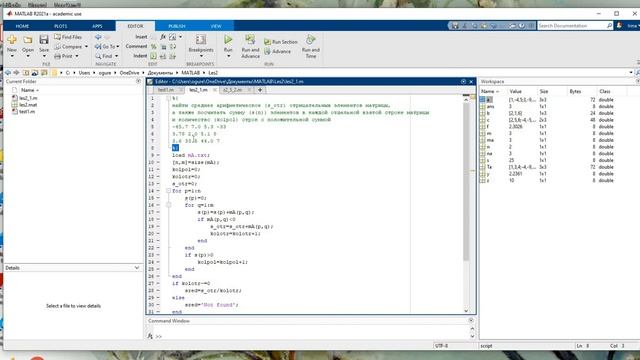Click the green Run arrow
The width and height of the screenshot is (640, 360).
228,40
